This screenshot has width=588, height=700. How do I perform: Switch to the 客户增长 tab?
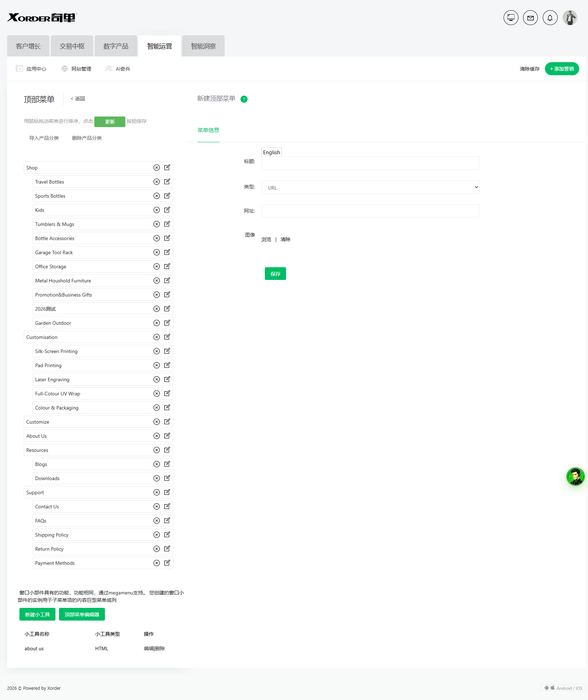point(28,46)
